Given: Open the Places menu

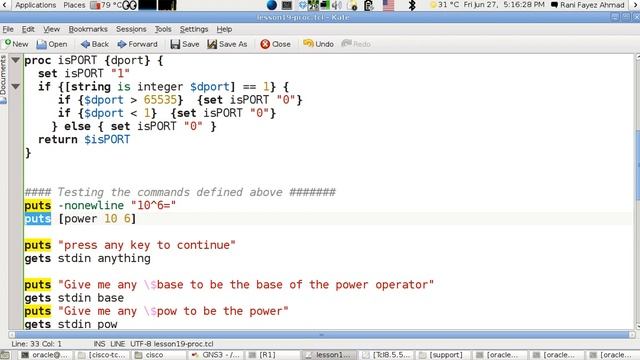Looking at the screenshot, I should [x=74, y=5].
